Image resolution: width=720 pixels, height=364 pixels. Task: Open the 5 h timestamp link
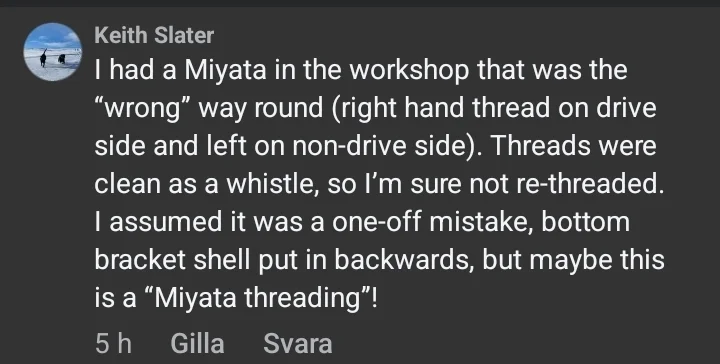113,344
